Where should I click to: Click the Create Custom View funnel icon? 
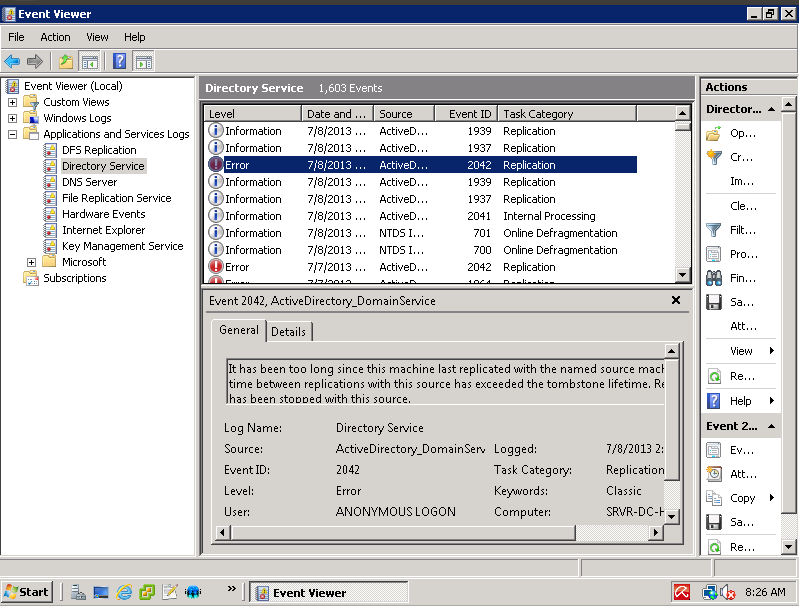coord(714,157)
